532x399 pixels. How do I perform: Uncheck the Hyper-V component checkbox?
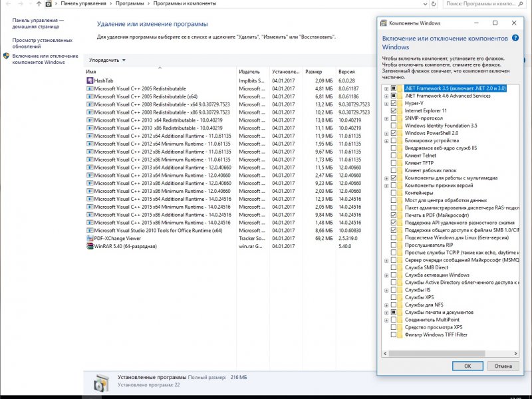394,103
